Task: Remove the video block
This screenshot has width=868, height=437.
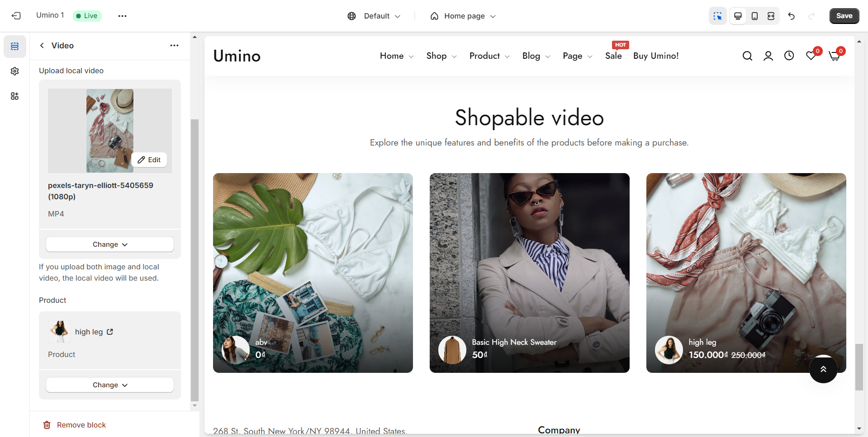Action: click(x=75, y=425)
